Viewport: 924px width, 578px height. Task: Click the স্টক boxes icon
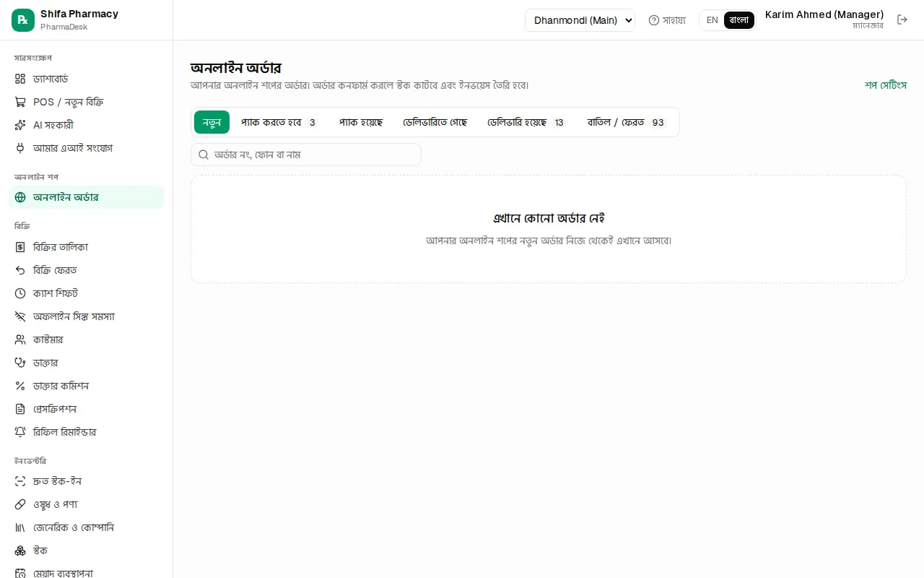point(20,551)
